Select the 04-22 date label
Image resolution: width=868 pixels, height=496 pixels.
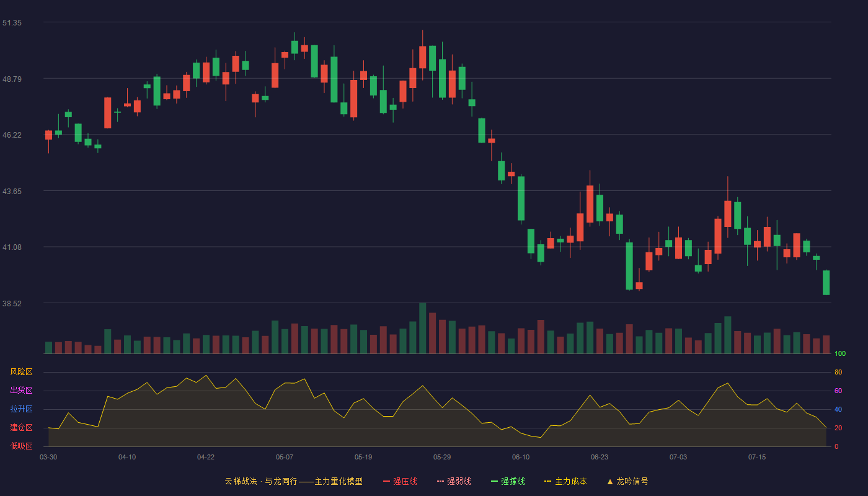coord(206,457)
